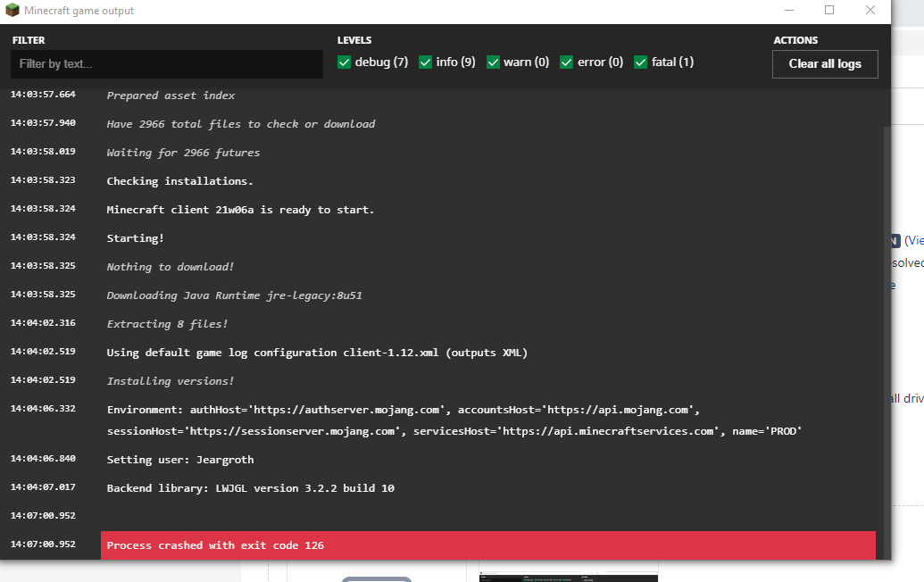Click timestamp 14:03:57.664
The height and width of the screenshot is (582, 924).
pos(43,95)
